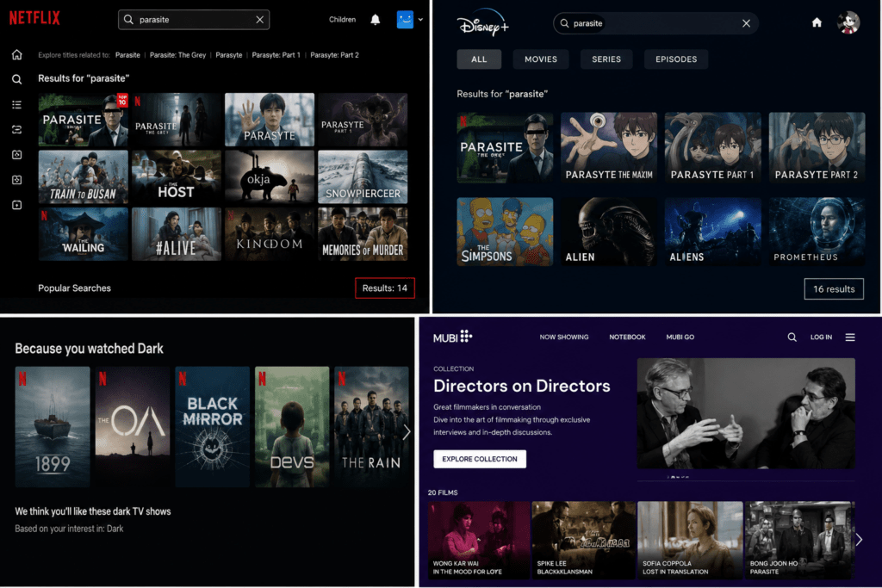Click the Disney+ search field
The width and height of the screenshot is (882, 588).
[655, 23]
